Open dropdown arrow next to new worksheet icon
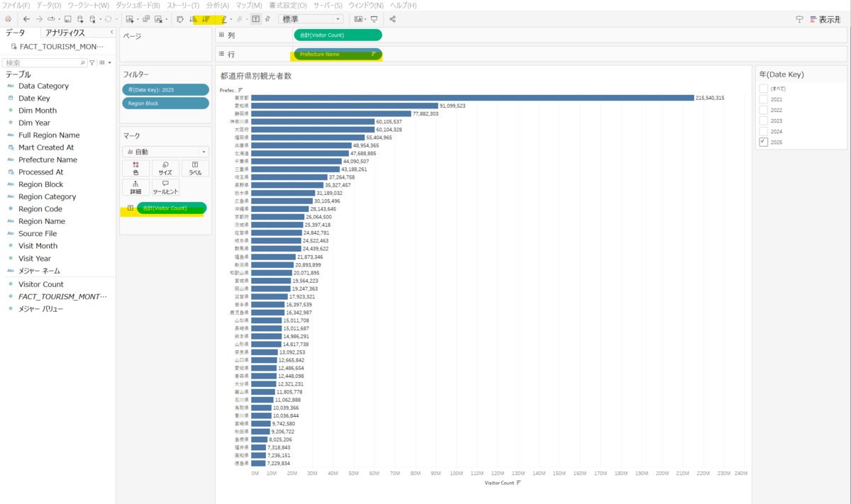Viewport: 851px width, 504px height. click(138, 19)
